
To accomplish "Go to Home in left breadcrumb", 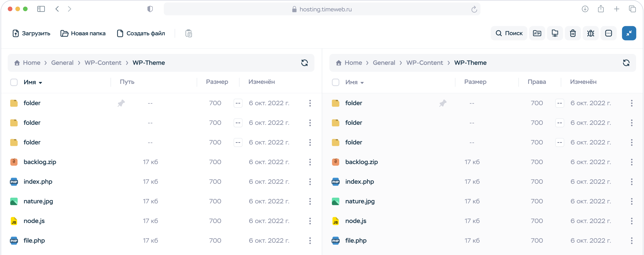I will click(27, 63).
